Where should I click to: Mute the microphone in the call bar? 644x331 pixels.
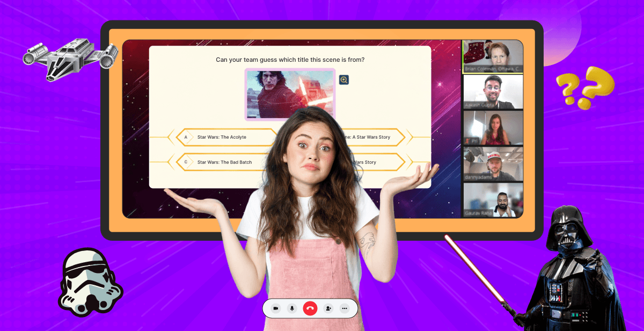[292, 308]
